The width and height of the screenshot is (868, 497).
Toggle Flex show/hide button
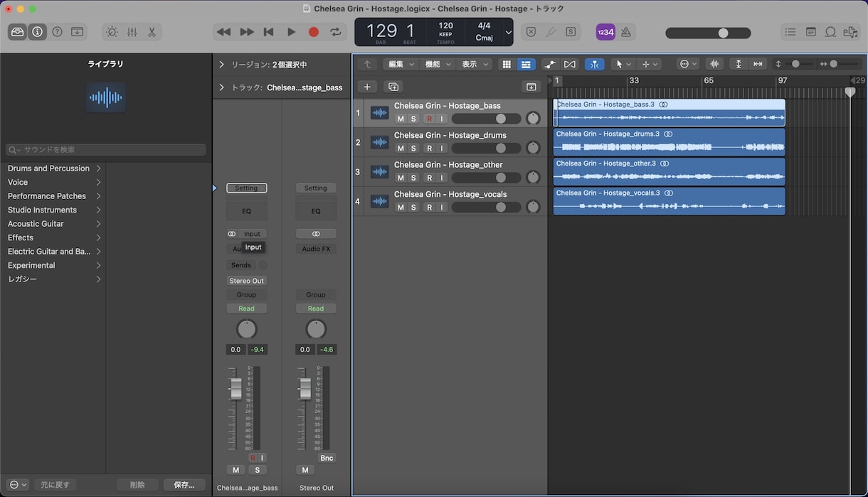coord(569,64)
